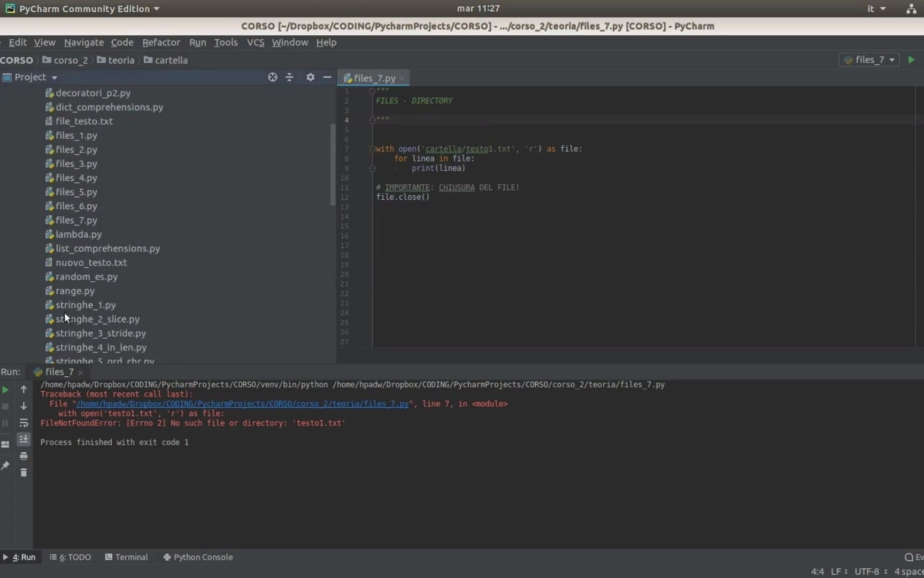This screenshot has height=578, width=924.
Task: Toggle Scroll to End in Run console
Action: point(24,439)
